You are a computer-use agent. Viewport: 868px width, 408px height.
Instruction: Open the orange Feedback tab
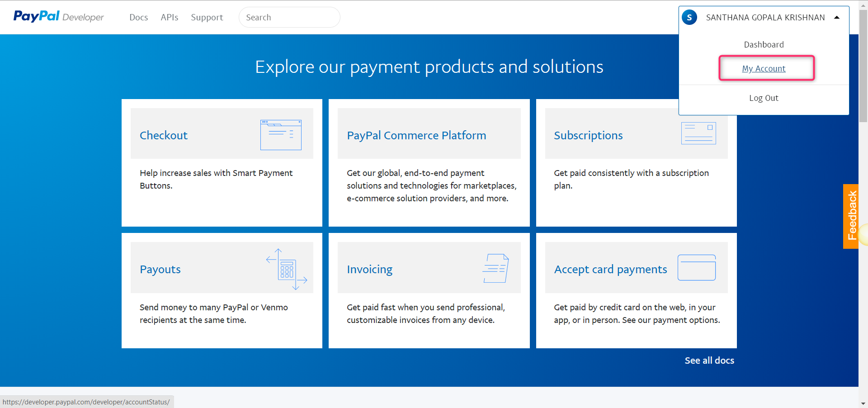[x=851, y=216]
